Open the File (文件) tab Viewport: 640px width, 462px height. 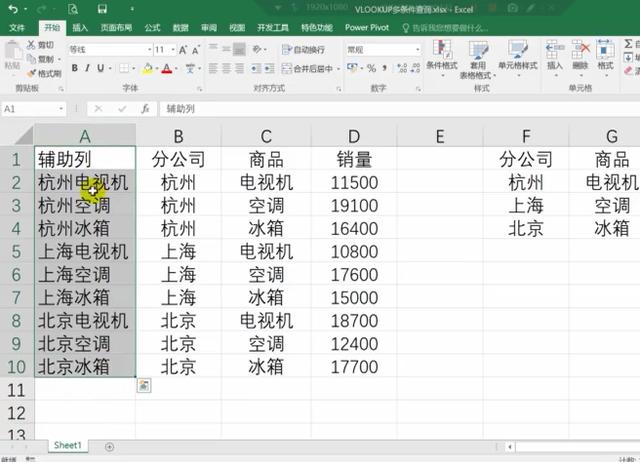(17, 28)
